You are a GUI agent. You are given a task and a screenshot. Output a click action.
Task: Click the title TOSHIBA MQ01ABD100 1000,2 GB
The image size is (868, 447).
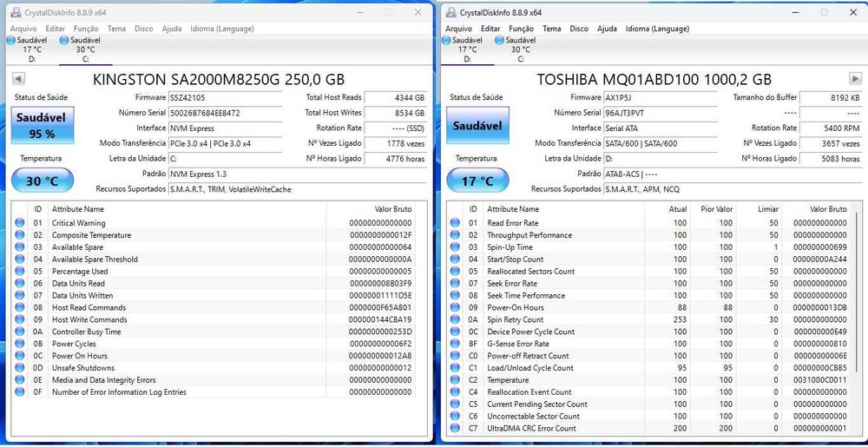654,79
